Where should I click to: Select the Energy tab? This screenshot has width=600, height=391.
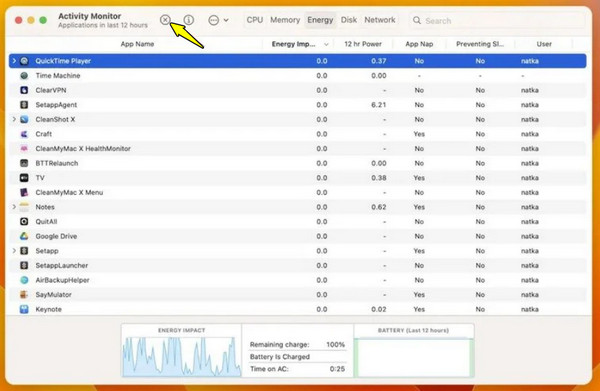coord(320,20)
